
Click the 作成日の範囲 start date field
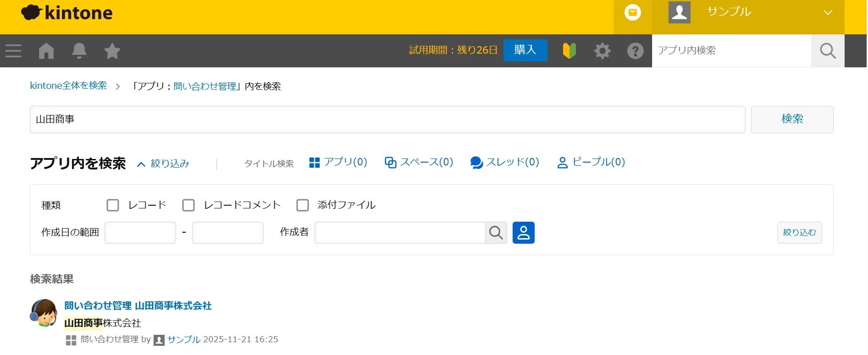click(x=140, y=233)
